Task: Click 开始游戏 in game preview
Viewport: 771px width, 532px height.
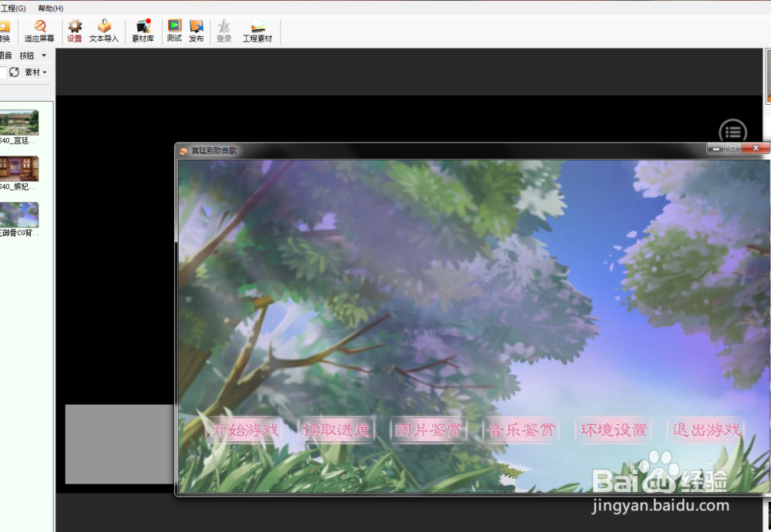Action: click(x=244, y=430)
